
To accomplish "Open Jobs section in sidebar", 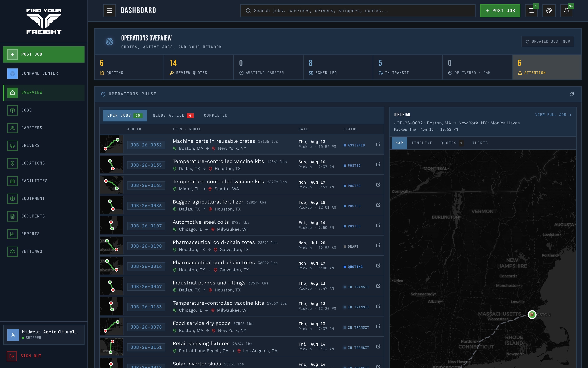I will (44, 110).
